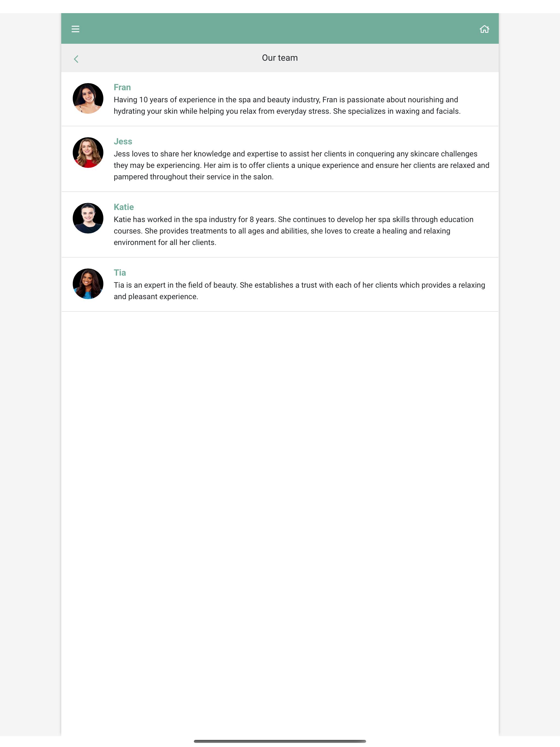Select the name Tia

(x=119, y=273)
